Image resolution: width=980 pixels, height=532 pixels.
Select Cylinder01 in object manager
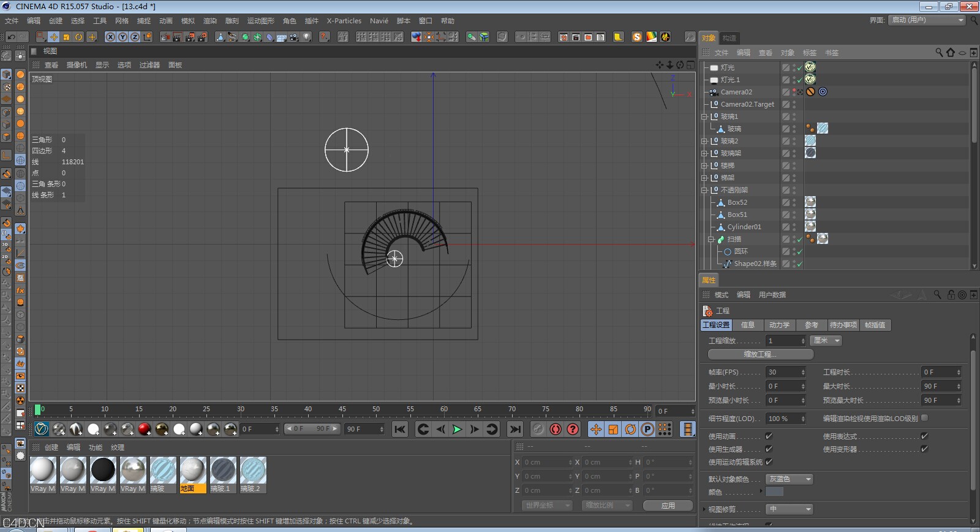(x=744, y=227)
